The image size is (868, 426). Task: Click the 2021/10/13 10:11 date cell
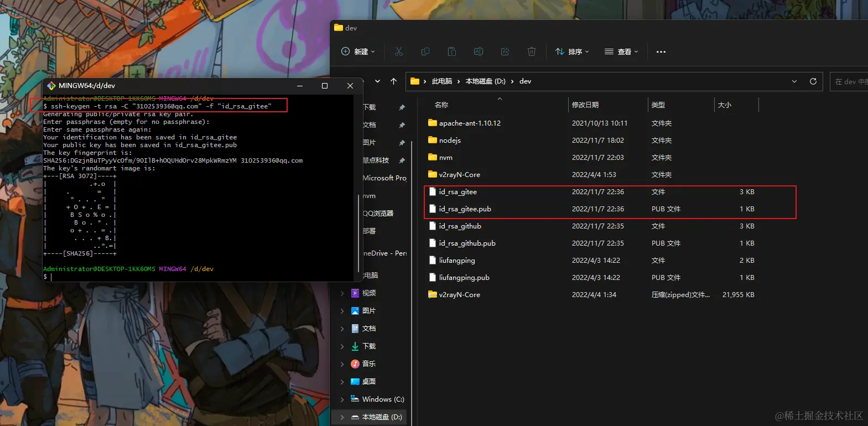tap(600, 123)
